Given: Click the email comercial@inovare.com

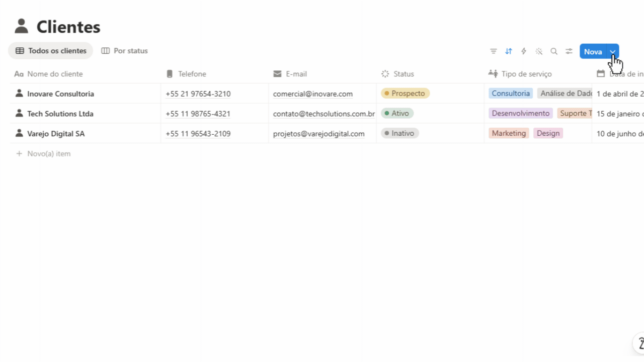Looking at the screenshot, I should point(313,94).
